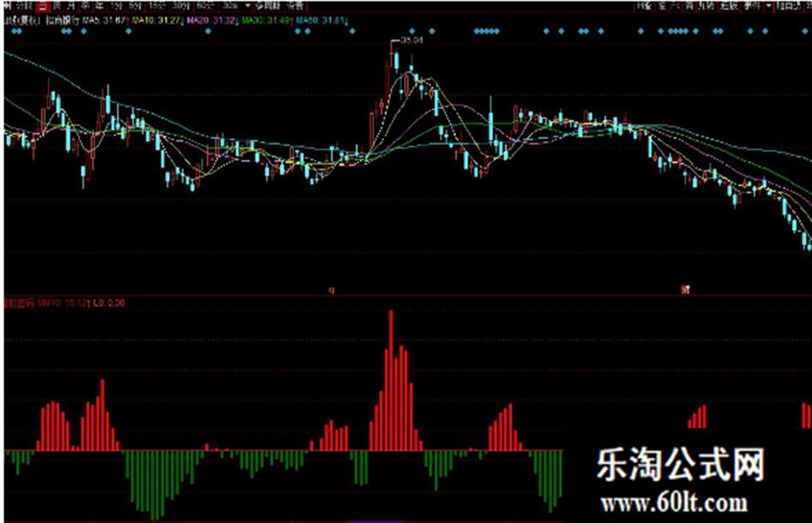Screen dimensions: 812x523
Task: Click the blue MA60: 31.81 label
Action: click(320, 21)
